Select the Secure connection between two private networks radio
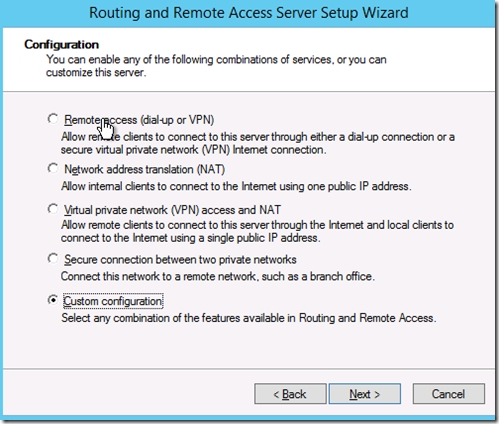The image size is (499, 424). coord(53,258)
